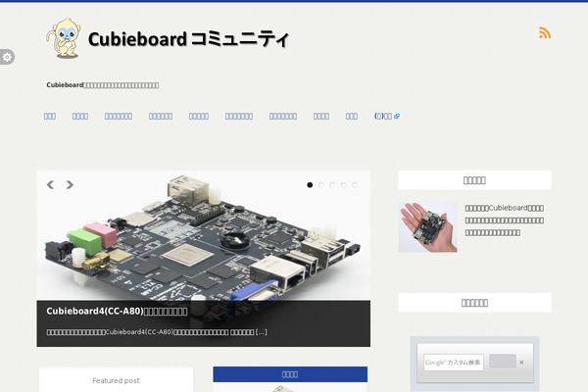Viewport: 588px width, 392px height.
Task: Open the orange RSS feed icon
Action: (545, 32)
